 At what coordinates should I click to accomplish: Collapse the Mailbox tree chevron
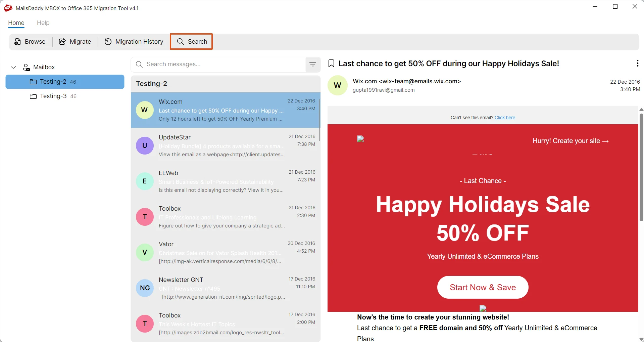[x=13, y=67]
